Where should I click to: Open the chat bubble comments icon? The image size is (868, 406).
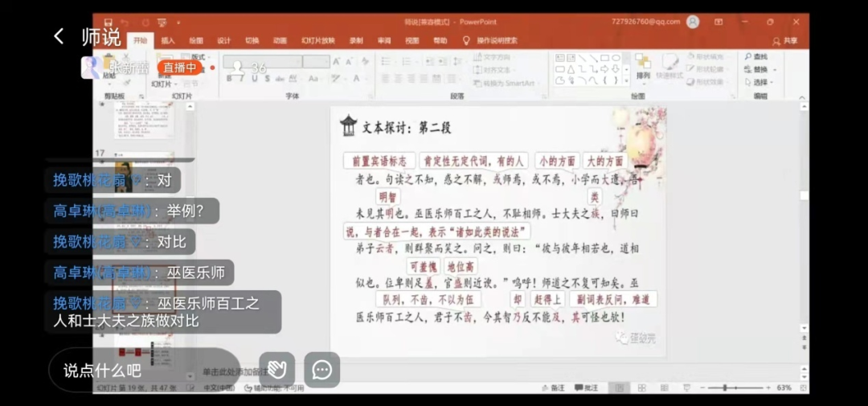pyautogui.click(x=321, y=370)
